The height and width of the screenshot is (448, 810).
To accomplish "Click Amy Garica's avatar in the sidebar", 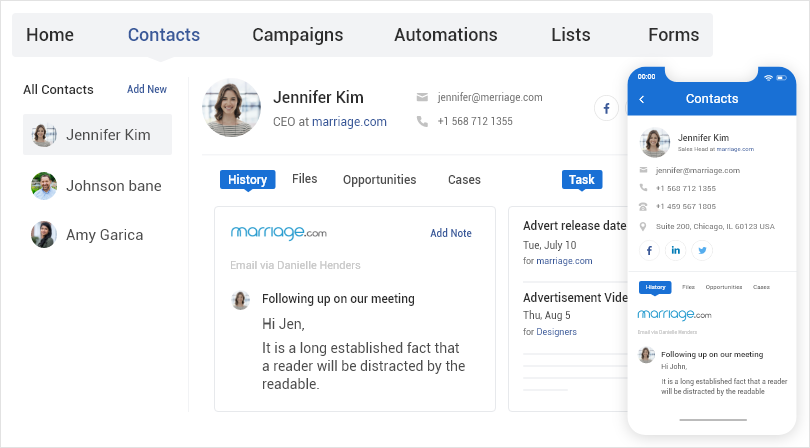I will click(x=44, y=235).
